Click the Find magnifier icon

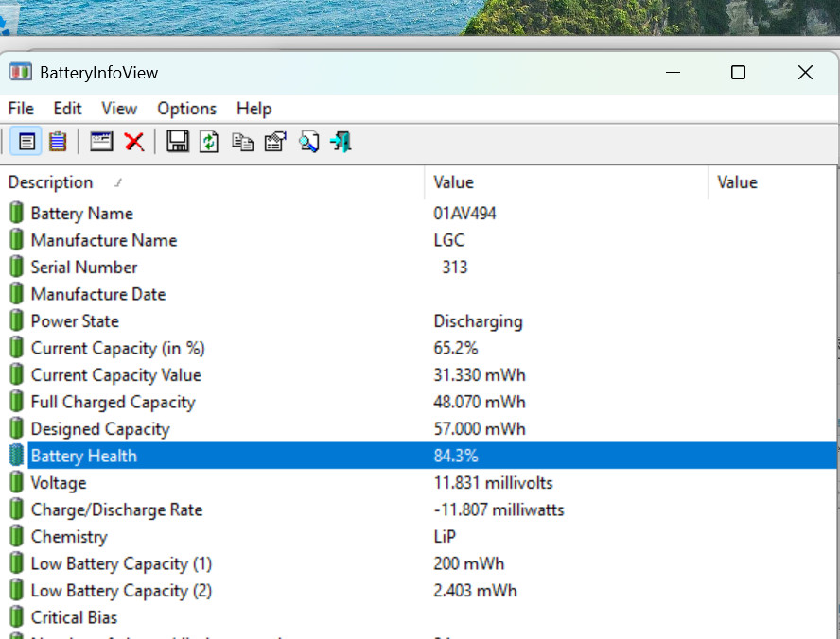(x=308, y=142)
